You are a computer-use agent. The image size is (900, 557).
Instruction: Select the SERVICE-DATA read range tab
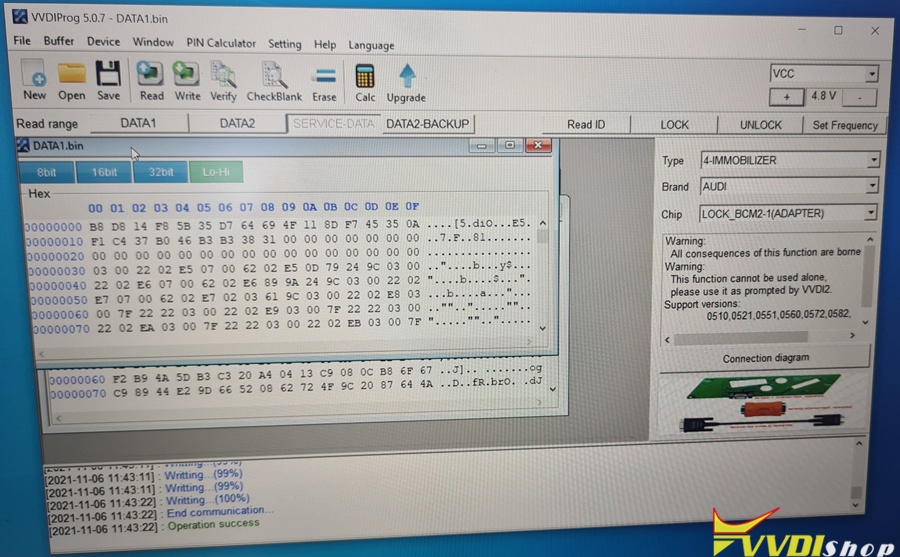(333, 123)
